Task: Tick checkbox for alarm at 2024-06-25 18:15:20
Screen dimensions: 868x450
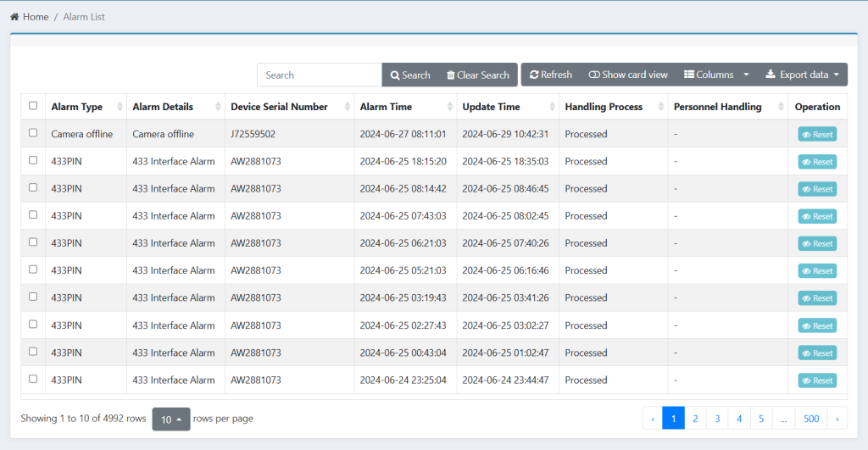Action: pyautogui.click(x=33, y=160)
